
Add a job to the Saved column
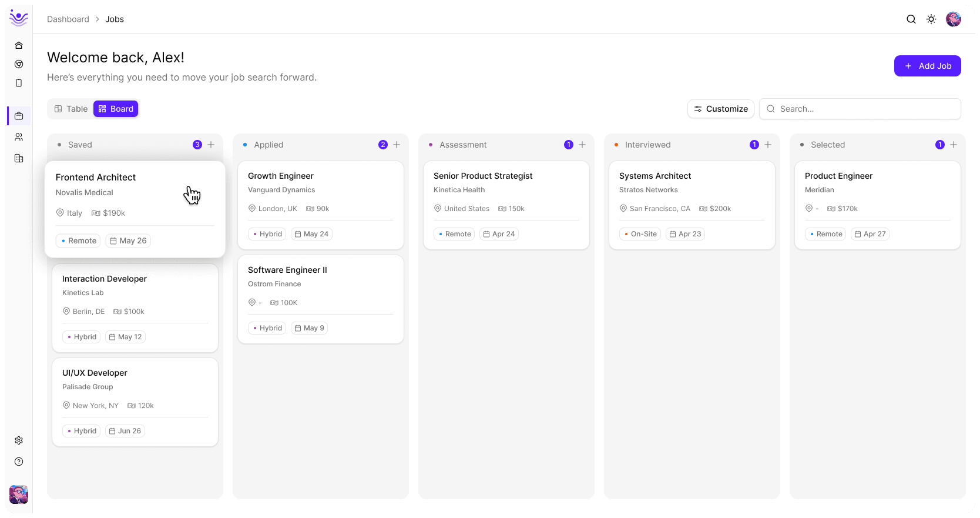pyautogui.click(x=211, y=145)
